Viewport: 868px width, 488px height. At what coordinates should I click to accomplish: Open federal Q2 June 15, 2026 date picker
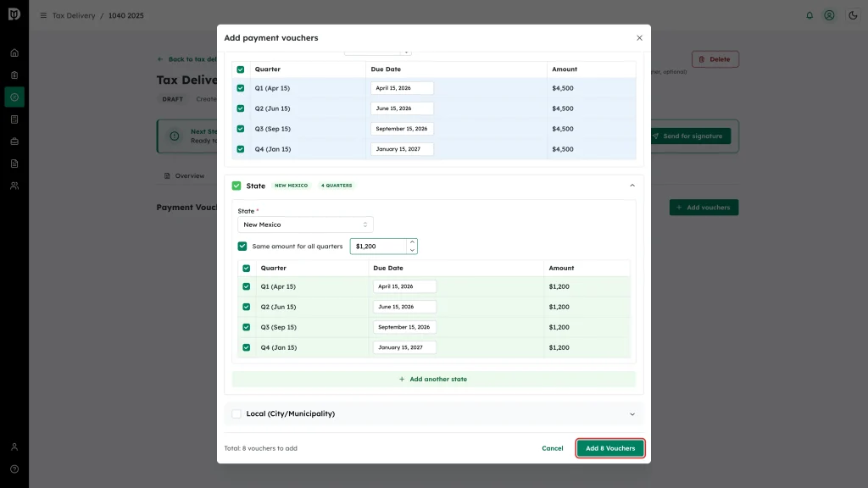(402, 108)
